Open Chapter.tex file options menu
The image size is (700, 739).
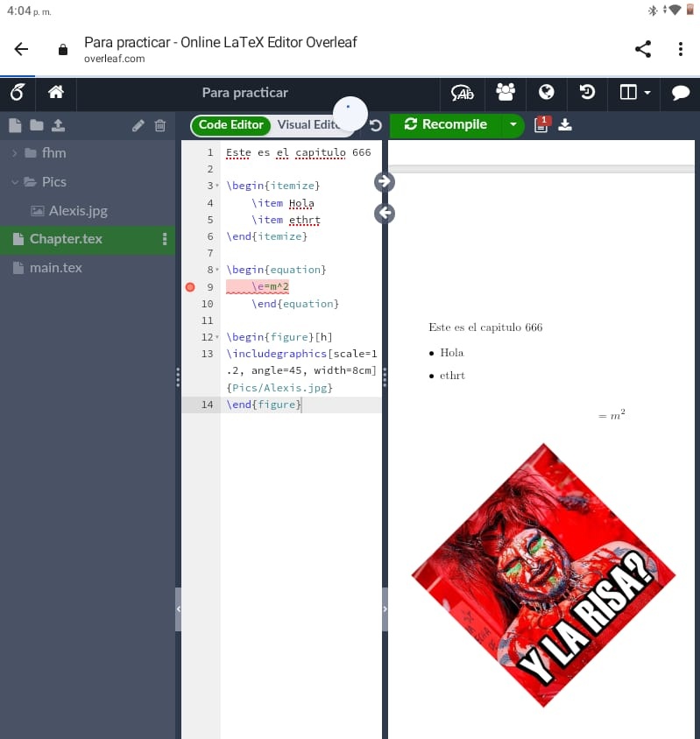pyautogui.click(x=165, y=239)
